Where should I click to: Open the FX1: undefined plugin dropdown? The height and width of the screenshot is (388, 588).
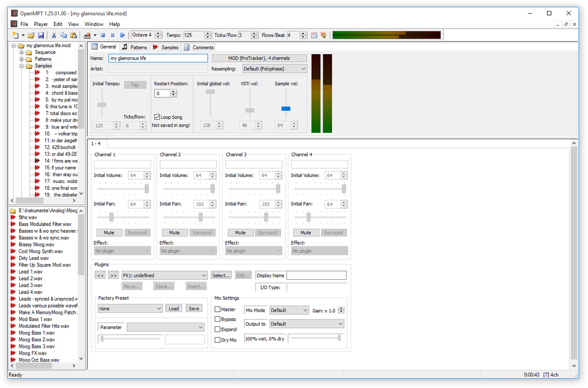(165, 275)
